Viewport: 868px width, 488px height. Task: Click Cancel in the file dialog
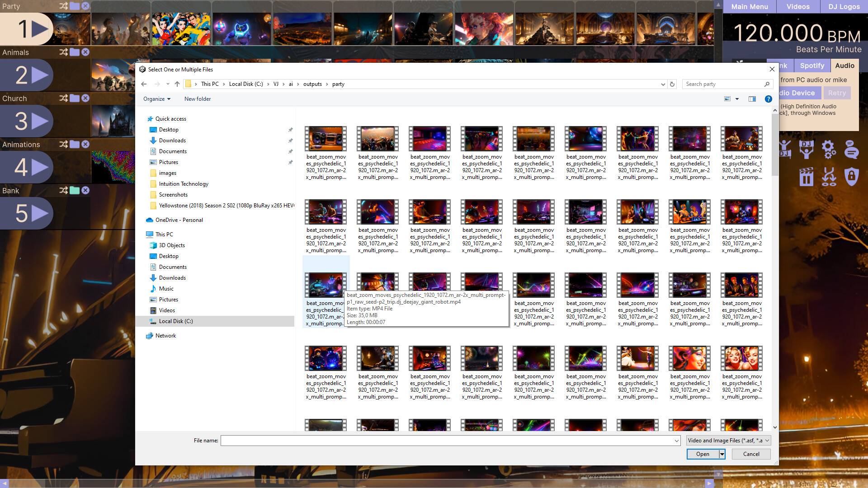(751, 454)
